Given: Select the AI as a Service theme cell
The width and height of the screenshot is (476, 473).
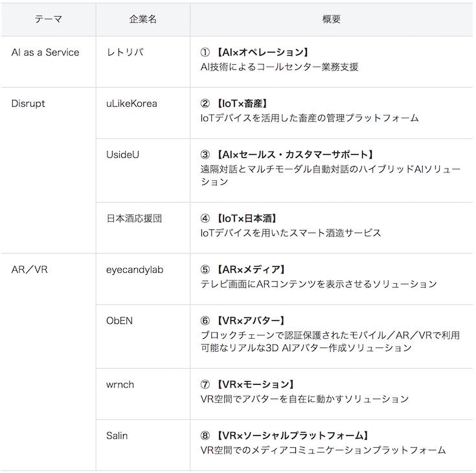Looking at the screenshot, I should (45, 52).
